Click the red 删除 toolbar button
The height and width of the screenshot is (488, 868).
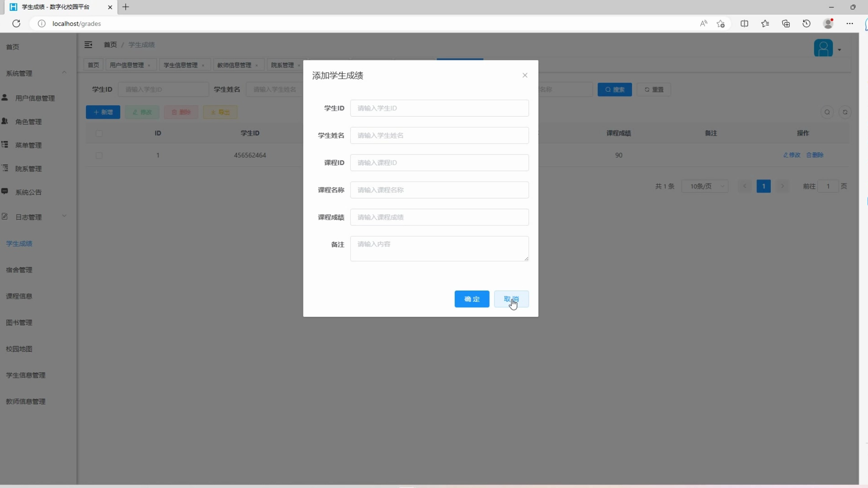coord(181,112)
